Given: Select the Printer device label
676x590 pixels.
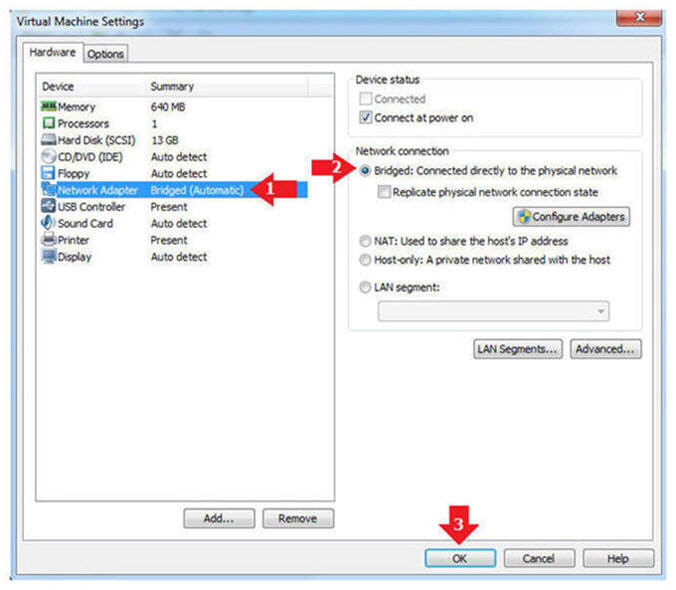Looking at the screenshot, I should click(73, 240).
